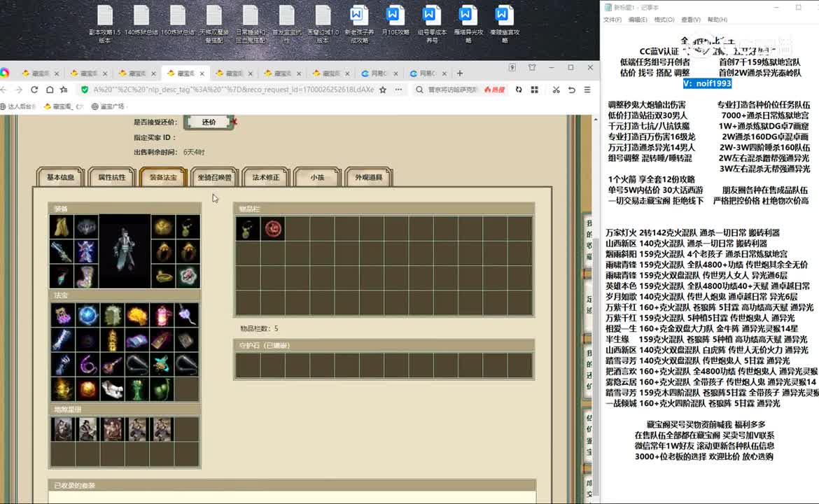Click the browser undo-close-tab arrow icon
The height and width of the screenshot is (504, 819).
571,90
